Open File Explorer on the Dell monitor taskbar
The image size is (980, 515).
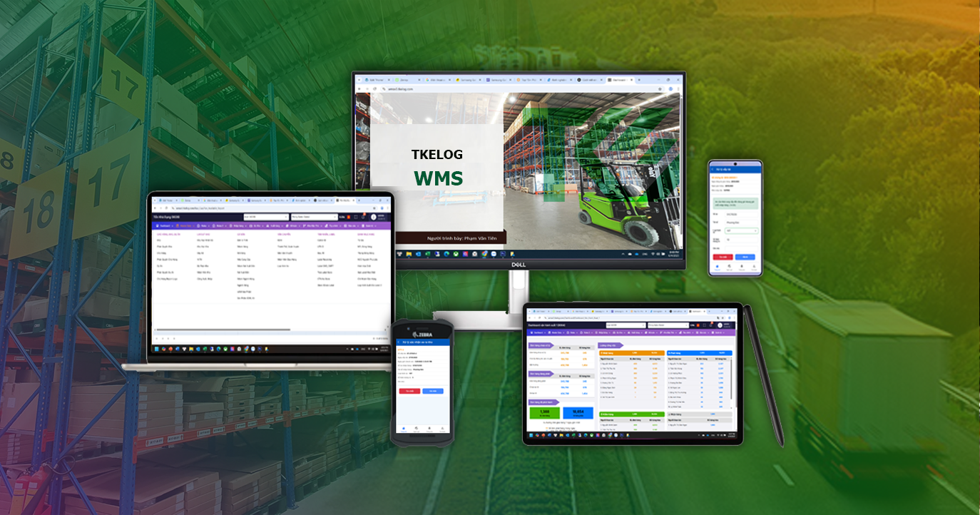tap(409, 254)
